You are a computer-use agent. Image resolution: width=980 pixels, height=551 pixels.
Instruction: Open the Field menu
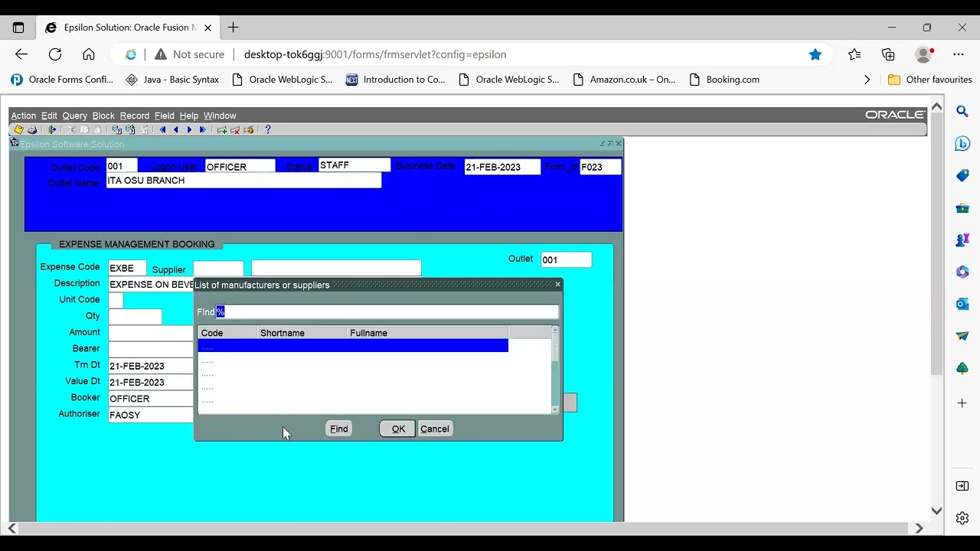pos(165,116)
